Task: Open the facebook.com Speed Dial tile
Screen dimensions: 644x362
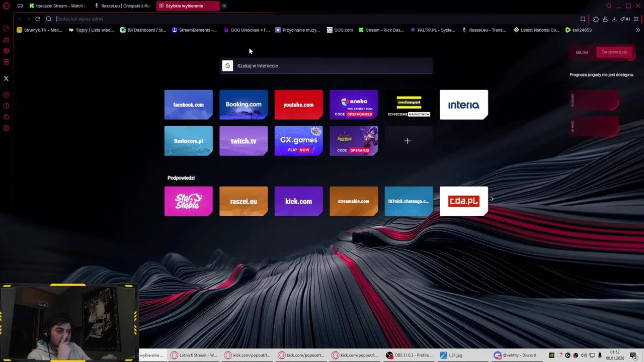Action: (x=189, y=105)
